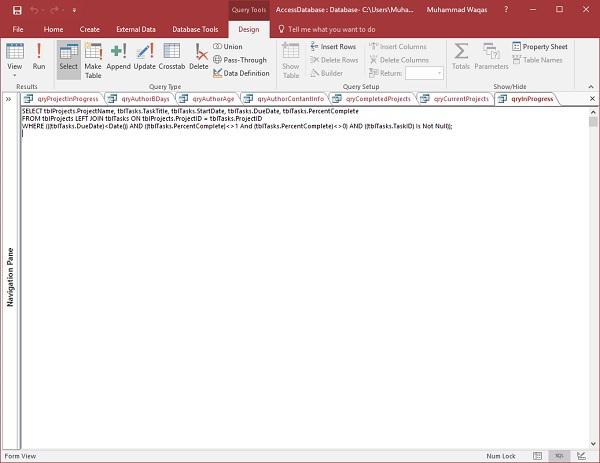Choose the Delete query type

tap(199, 57)
